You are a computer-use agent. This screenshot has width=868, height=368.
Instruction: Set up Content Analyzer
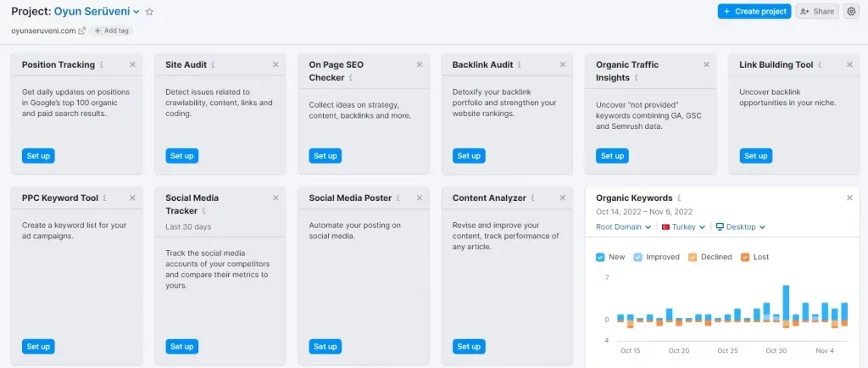[469, 347]
